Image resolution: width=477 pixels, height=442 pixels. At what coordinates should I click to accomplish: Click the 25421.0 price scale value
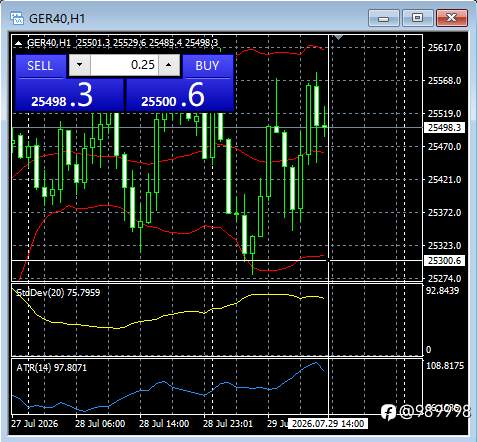coord(444,180)
